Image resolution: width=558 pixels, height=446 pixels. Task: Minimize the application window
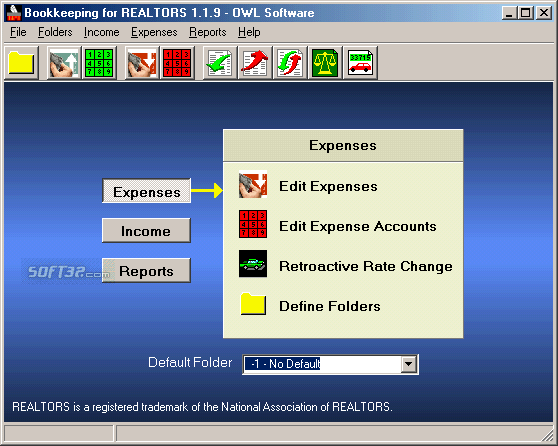point(510,13)
